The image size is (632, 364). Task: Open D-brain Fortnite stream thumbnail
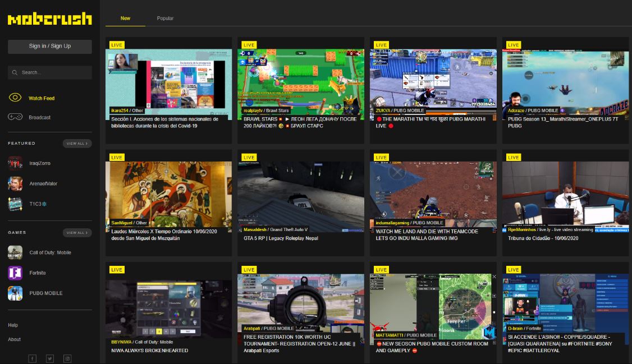(x=566, y=309)
